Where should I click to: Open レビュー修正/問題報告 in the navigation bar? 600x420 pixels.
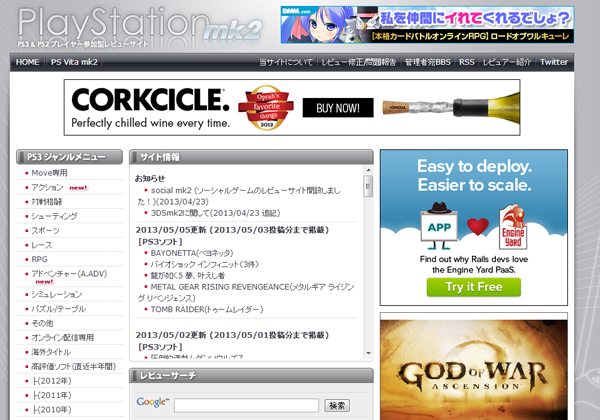(x=359, y=62)
